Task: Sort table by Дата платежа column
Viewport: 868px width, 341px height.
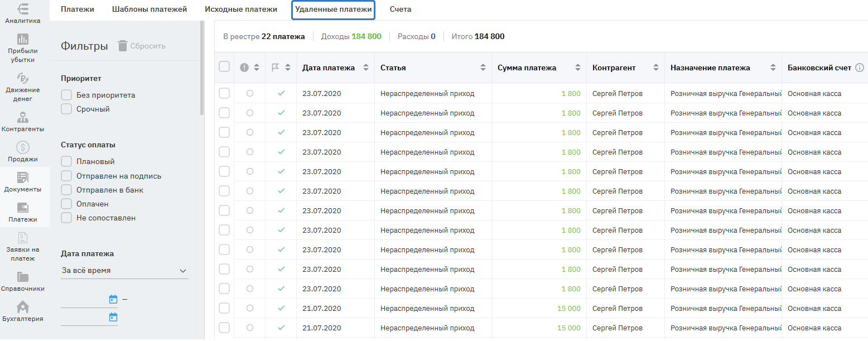Action: (366, 68)
